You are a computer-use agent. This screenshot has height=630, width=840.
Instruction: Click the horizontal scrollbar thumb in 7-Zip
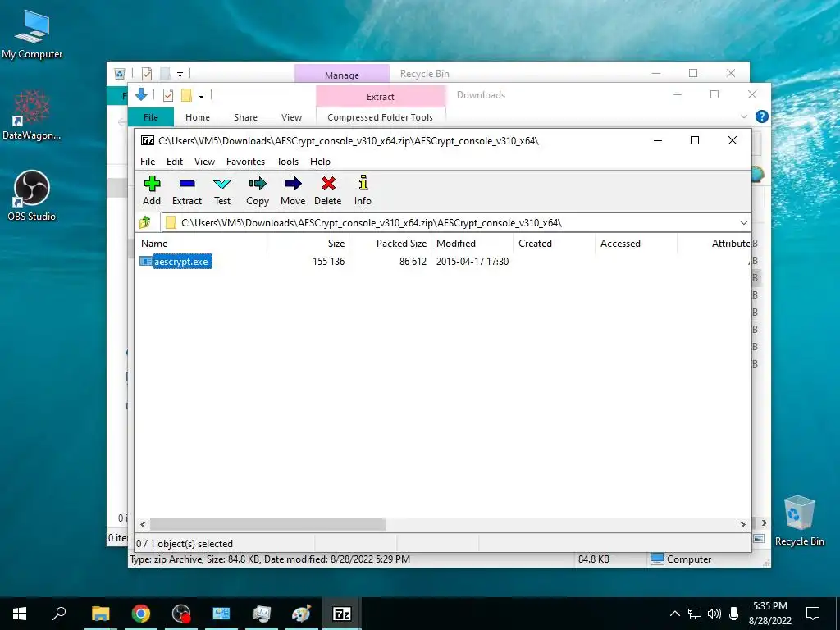(267, 524)
